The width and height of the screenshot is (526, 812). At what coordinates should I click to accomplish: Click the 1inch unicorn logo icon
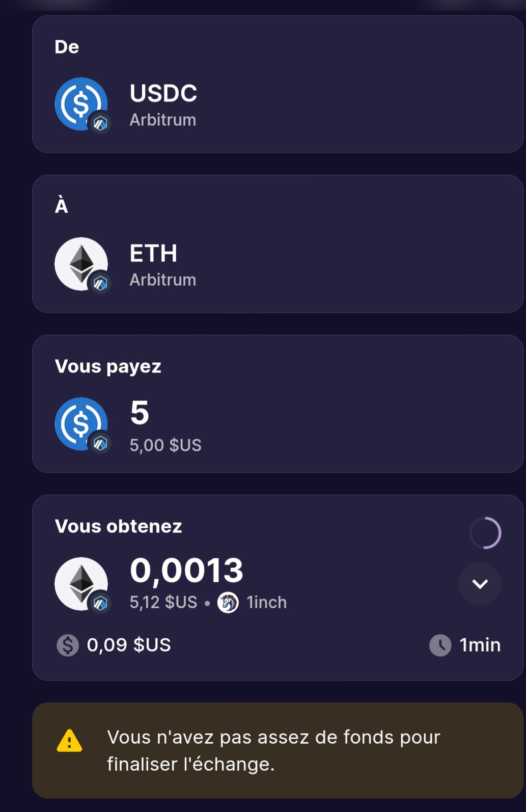(228, 603)
